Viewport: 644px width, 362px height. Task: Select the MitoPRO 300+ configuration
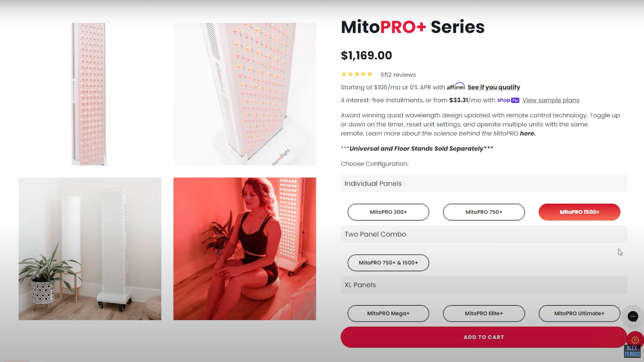388,212
